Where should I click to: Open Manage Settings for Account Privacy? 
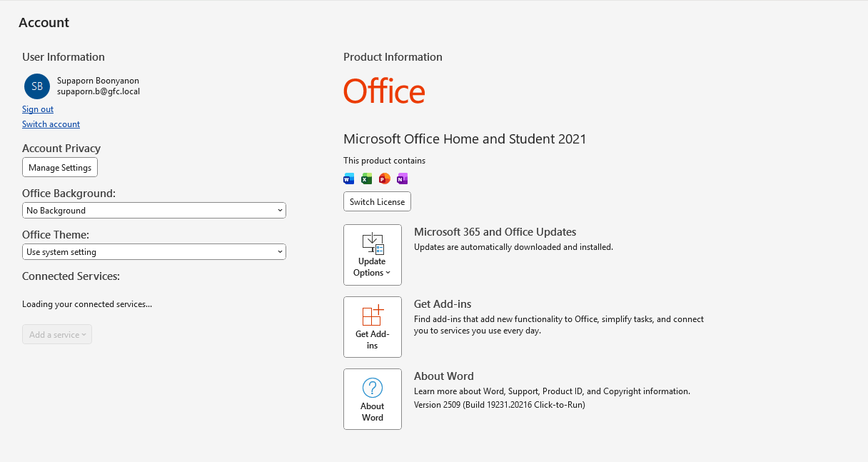[x=60, y=168]
